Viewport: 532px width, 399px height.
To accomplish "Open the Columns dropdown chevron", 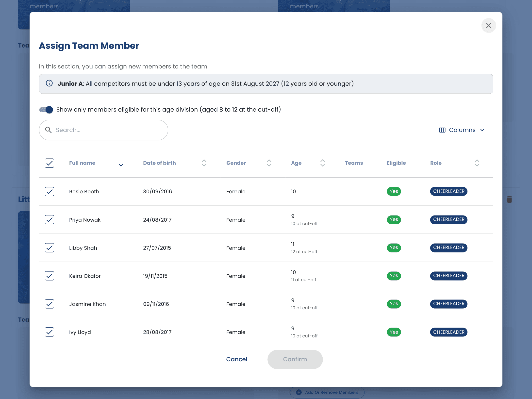I will pos(482,130).
